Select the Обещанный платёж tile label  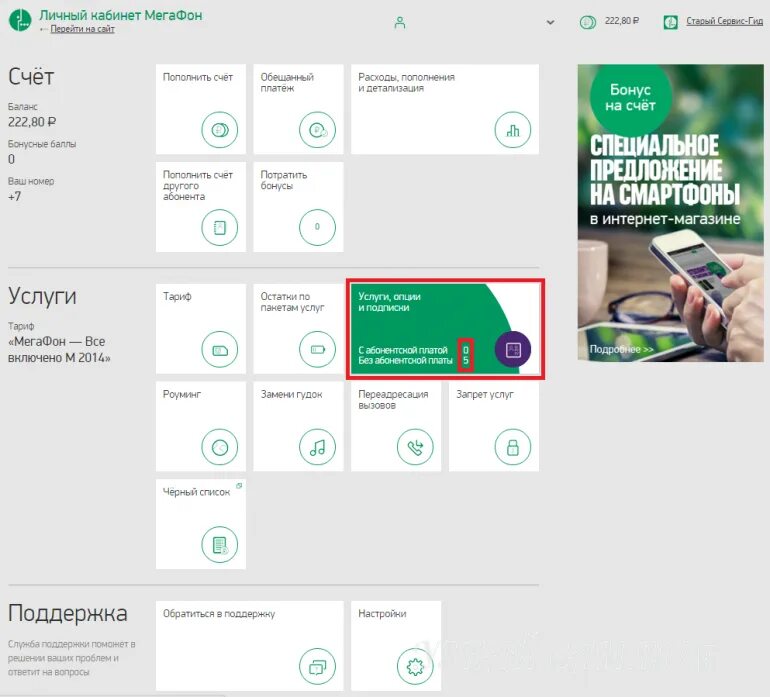[287, 83]
